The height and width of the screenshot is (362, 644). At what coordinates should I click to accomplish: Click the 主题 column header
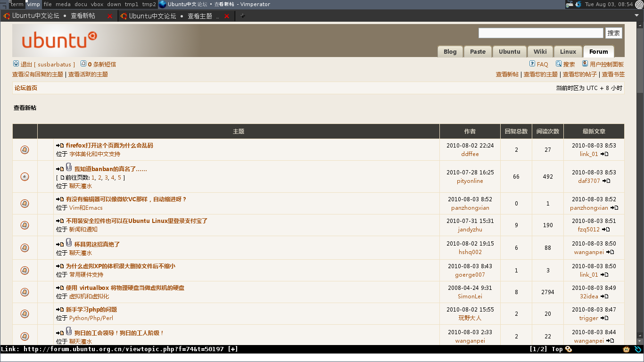point(239,132)
